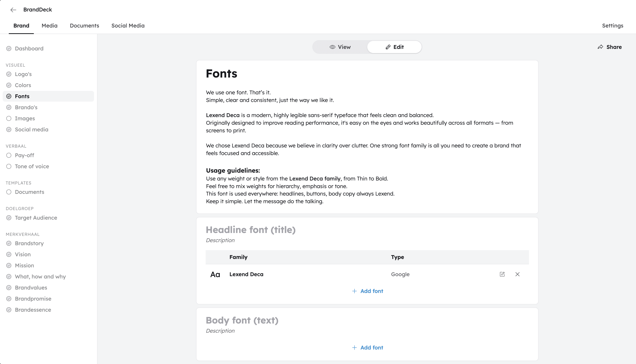Click the check icon next to Brandstory
Image resolution: width=636 pixels, height=364 pixels.
[9, 243]
